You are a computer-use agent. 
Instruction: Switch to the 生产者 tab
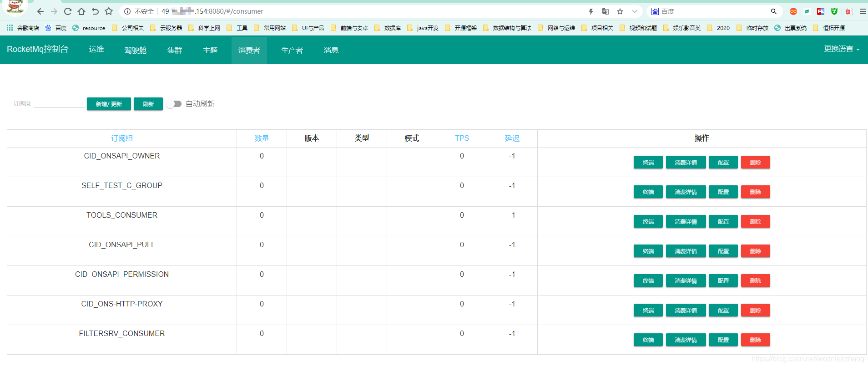[292, 50]
